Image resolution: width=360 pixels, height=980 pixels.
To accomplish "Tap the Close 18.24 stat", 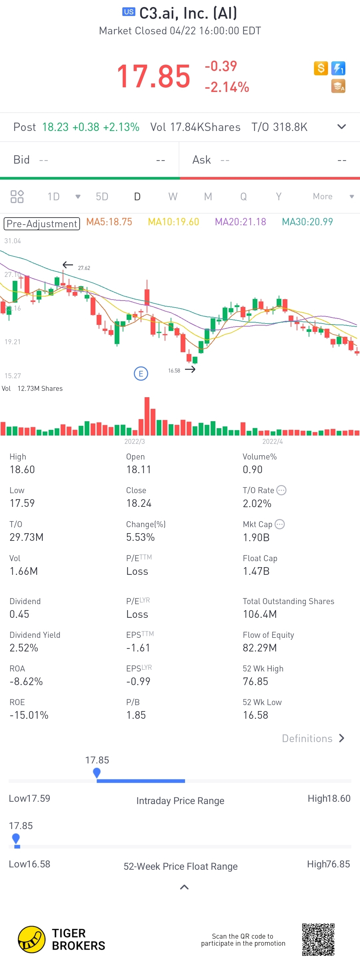I will coord(139,497).
